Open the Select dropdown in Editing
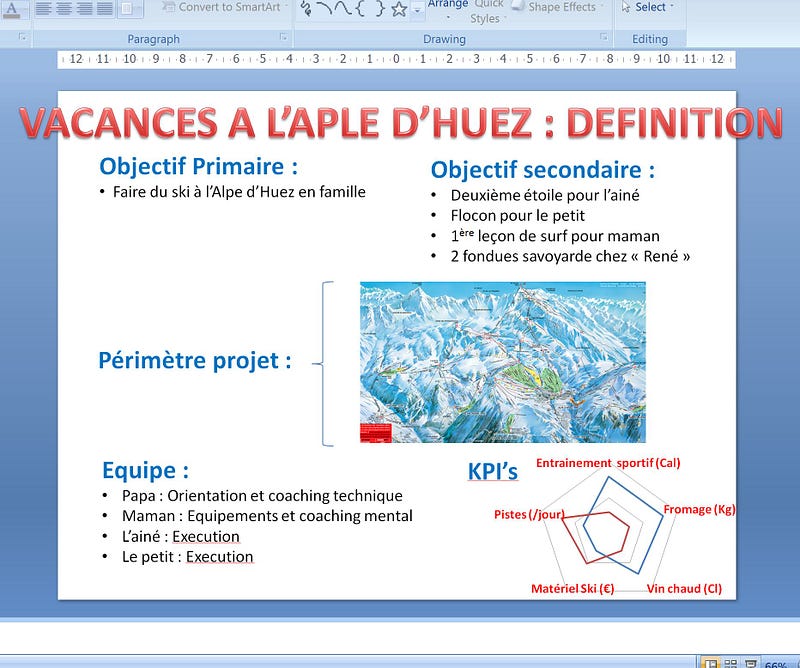This screenshot has height=668, width=800. (x=648, y=7)
